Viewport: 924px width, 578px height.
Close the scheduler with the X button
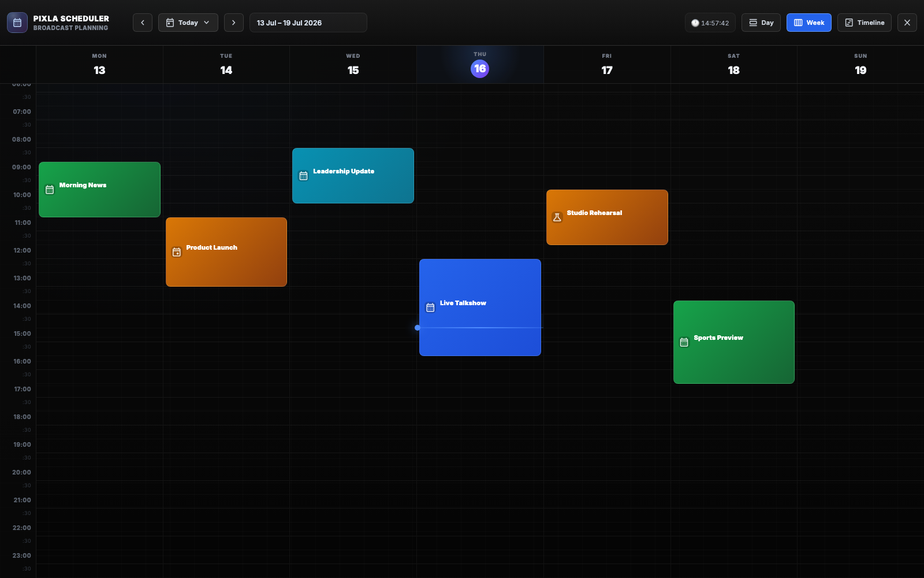pos(907,23)
